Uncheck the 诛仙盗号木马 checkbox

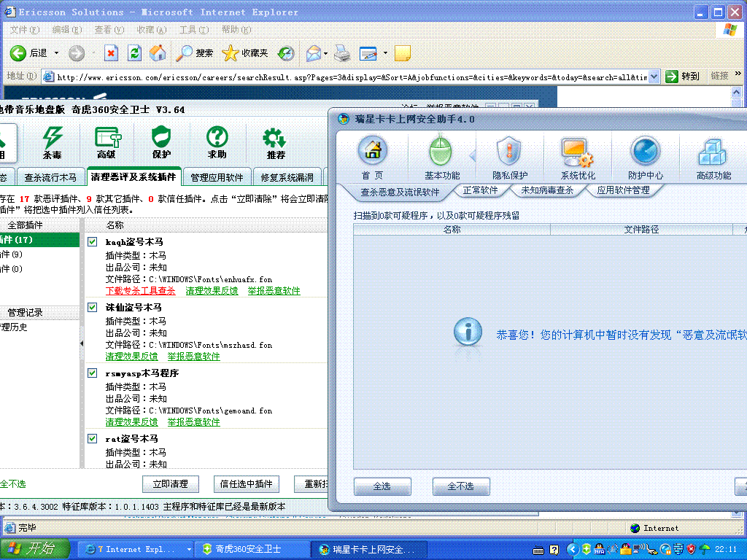pos(93,308)
